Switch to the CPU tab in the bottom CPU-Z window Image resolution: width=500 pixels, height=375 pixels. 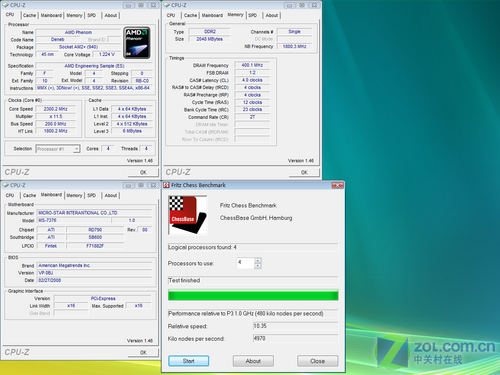[x=10, y=195]
